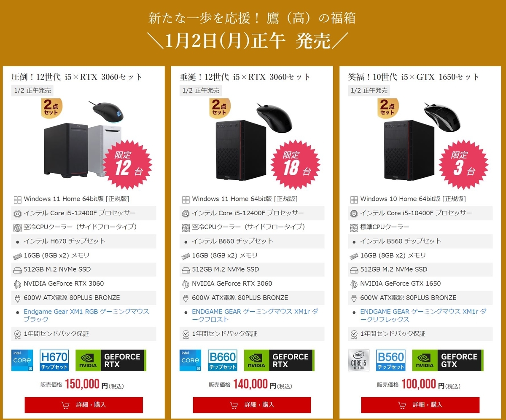The image size is (506, 420).
Task: Click 詳細・購入 button for 100,000 yen set
Action: click(x=420, y=405)
